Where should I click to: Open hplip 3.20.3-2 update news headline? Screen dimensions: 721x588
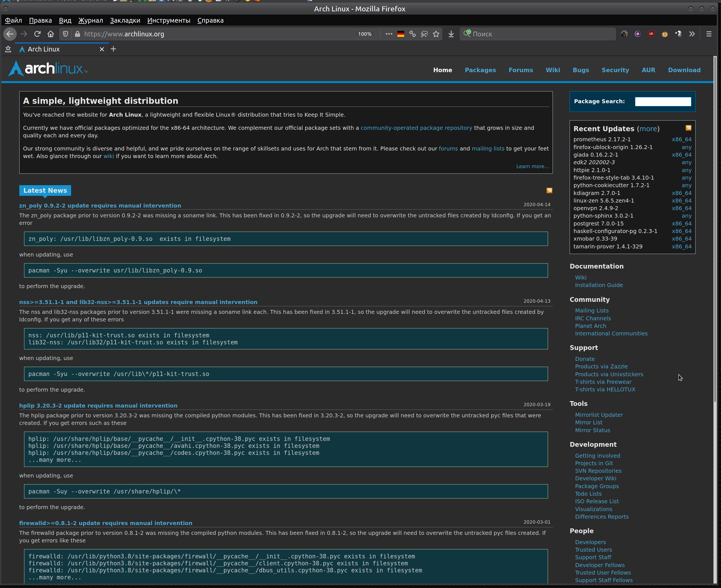click(98, 405)
